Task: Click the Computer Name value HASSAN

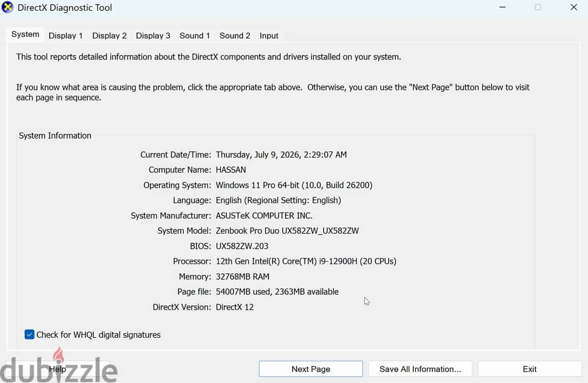Action: 231,170
